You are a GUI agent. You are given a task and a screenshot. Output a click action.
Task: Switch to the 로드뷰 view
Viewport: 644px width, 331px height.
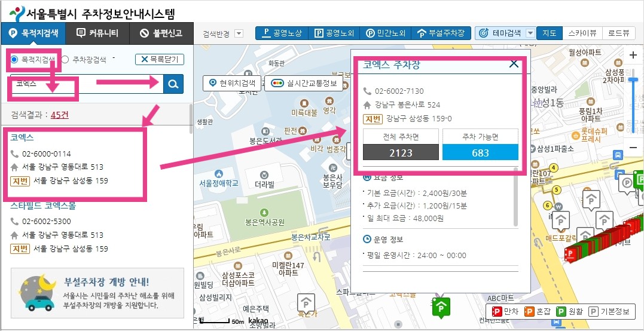pos(619,33)
